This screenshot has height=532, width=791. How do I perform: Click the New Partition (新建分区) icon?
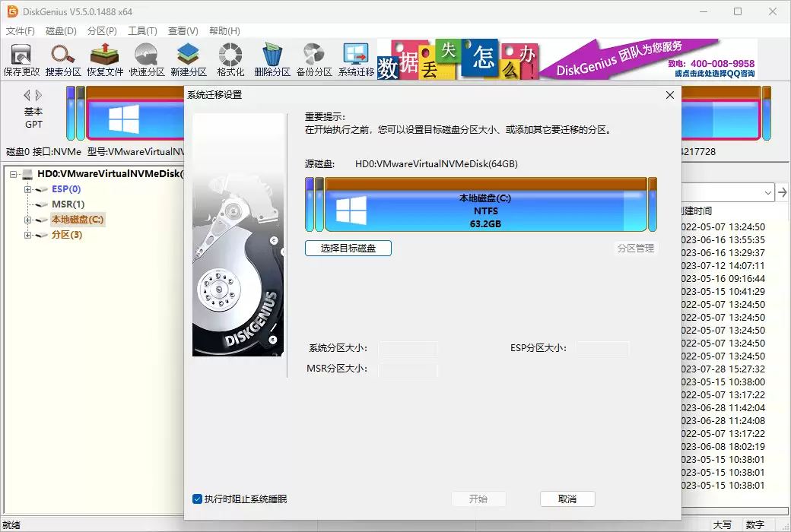click(x=188, y=59)
